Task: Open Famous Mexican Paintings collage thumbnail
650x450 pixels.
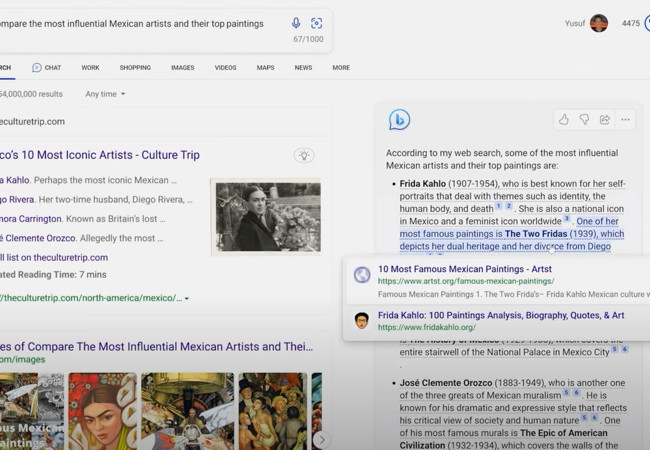Action: (x=32, y=411)
